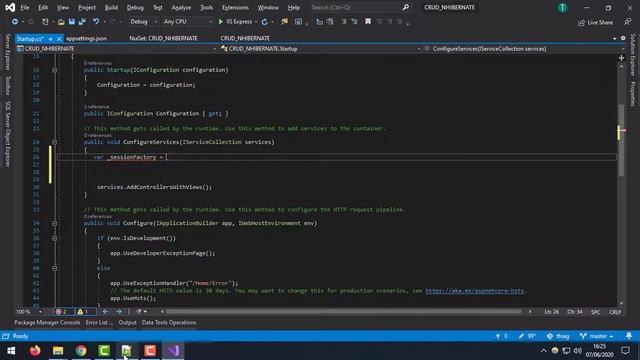Screen dimensions: 640x360
Task: Click the Undo arrow in the toolbar
Action: (x=96, y=22)
